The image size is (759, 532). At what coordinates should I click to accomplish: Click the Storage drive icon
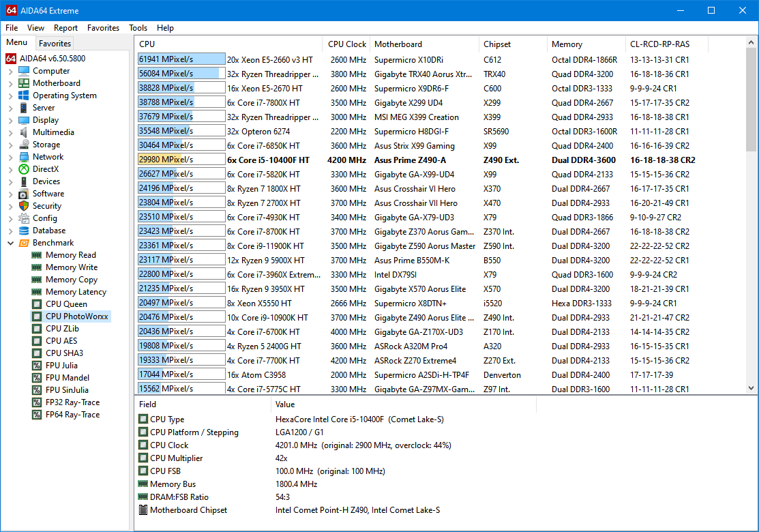pos(24,145)
